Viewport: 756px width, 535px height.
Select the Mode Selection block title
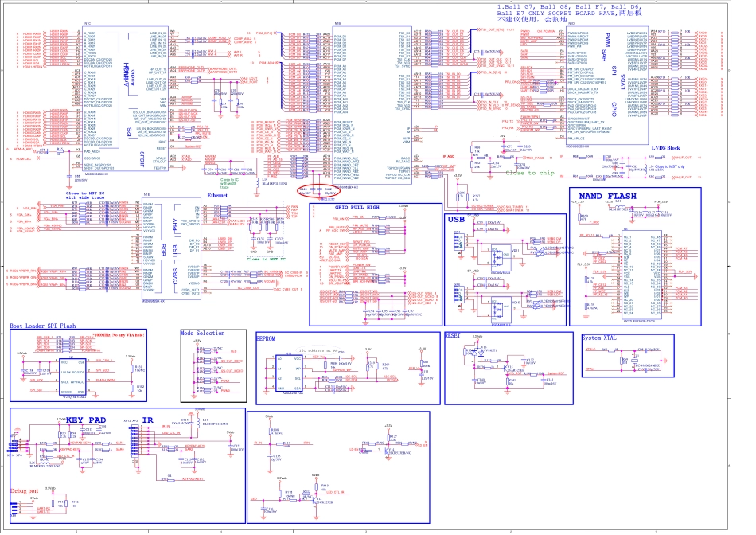pyautogui.click(x=202, y=333)
